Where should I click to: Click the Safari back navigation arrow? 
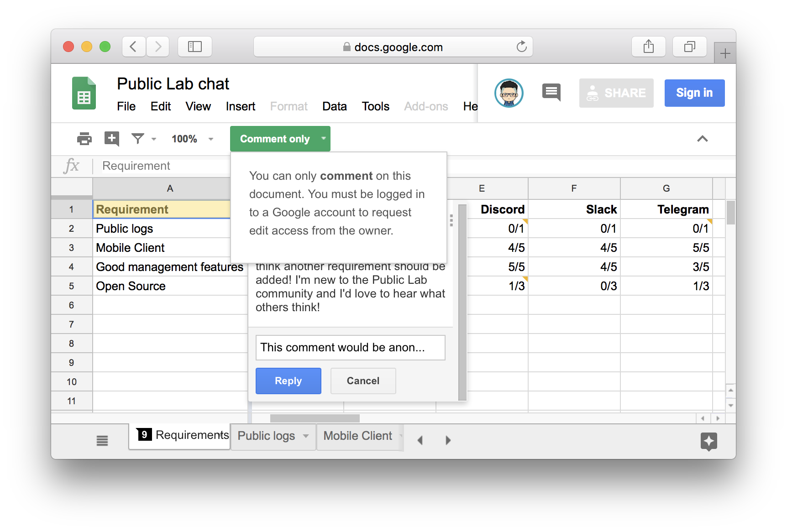134,47
